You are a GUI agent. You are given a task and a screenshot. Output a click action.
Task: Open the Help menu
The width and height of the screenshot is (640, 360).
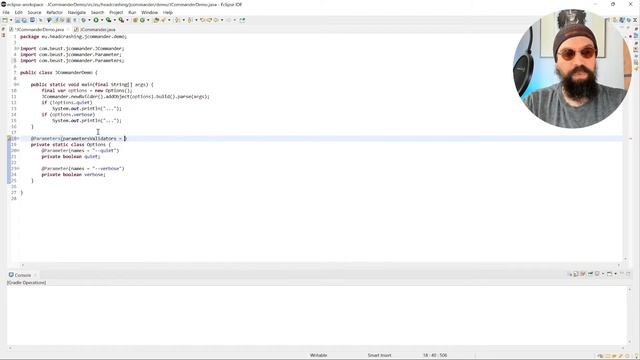(167, 12)
